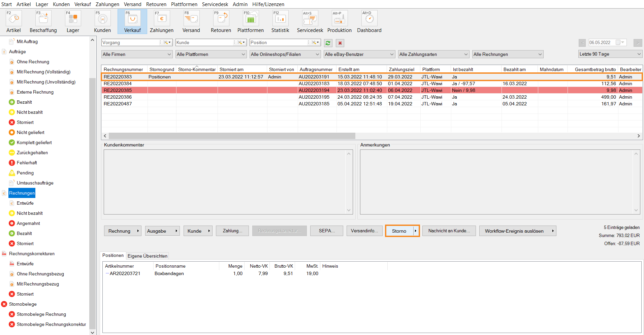
Task: Click the green refresh filter icon
Action: click(x=328, y=43)
